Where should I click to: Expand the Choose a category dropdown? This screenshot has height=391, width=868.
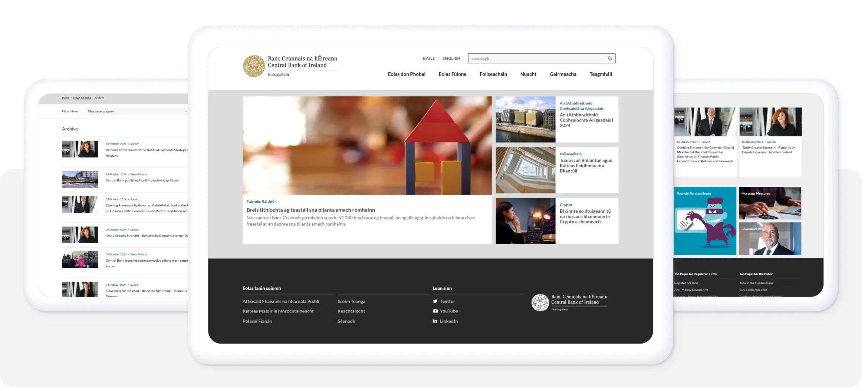click(137, 111)
